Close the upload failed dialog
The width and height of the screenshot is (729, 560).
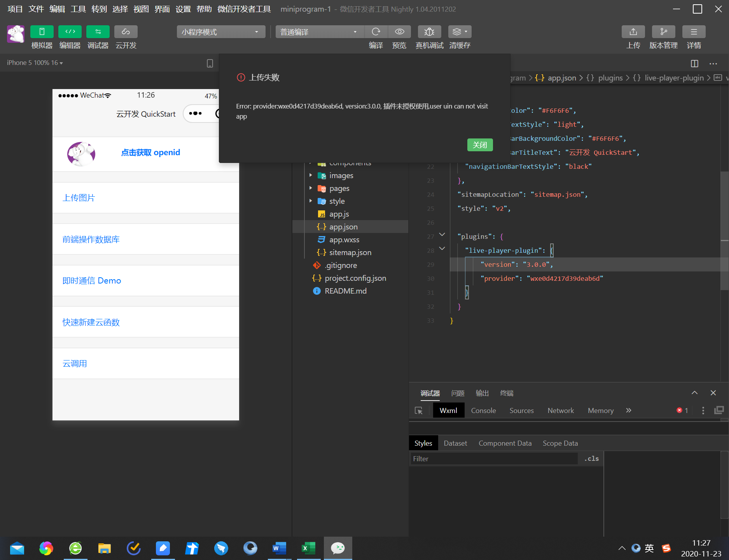tap(480, 145)
